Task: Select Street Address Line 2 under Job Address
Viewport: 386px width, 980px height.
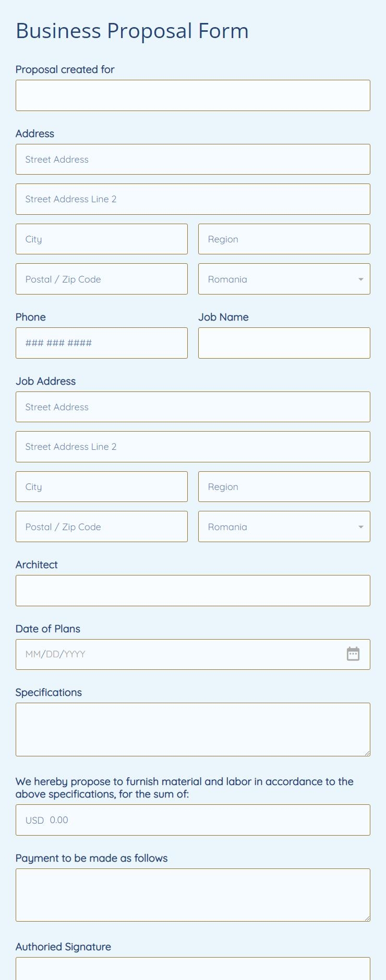Action: click(x=193, y=446)
